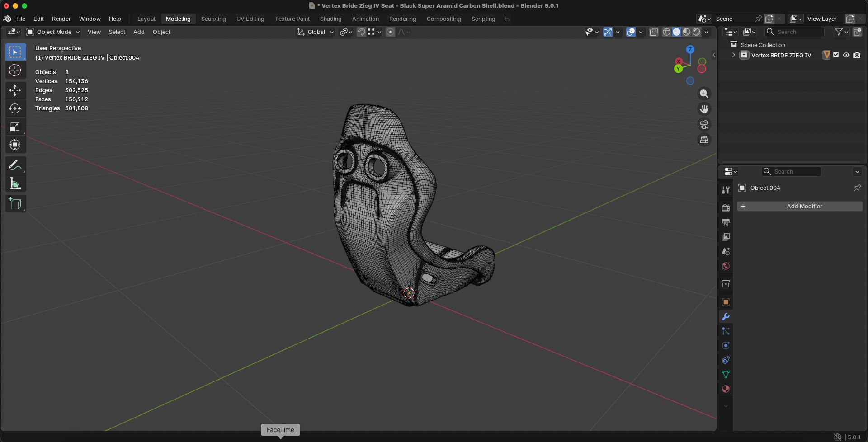This screenshot has height=442, width=868.
Task: Toggle the camera view icon
Action: tap(704, 124)
